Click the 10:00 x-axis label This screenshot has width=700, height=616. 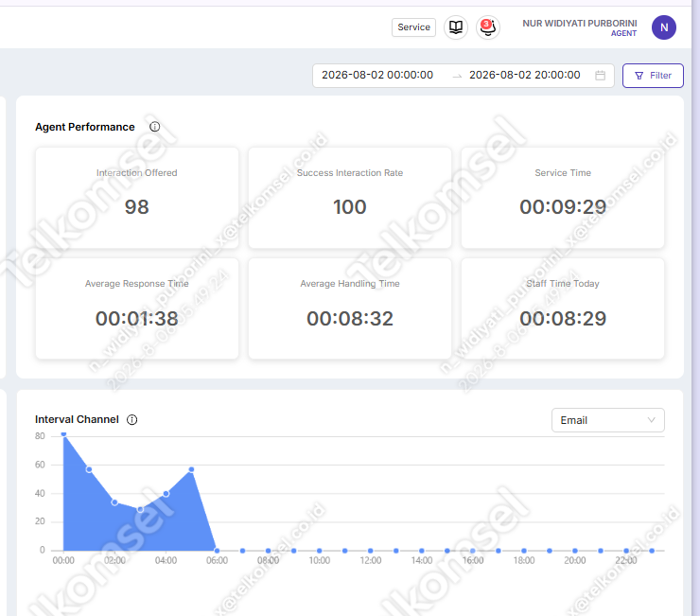[x=319, y=560]
